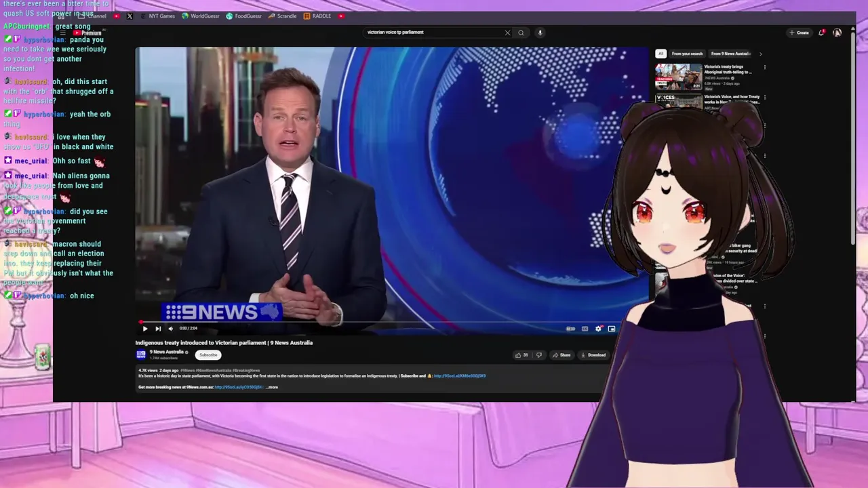Screen dimensions: 868x488
Task: Open Victoria's Voice Treaty video thumbnail
Action: pyautogui.click(x=678, y=102)
